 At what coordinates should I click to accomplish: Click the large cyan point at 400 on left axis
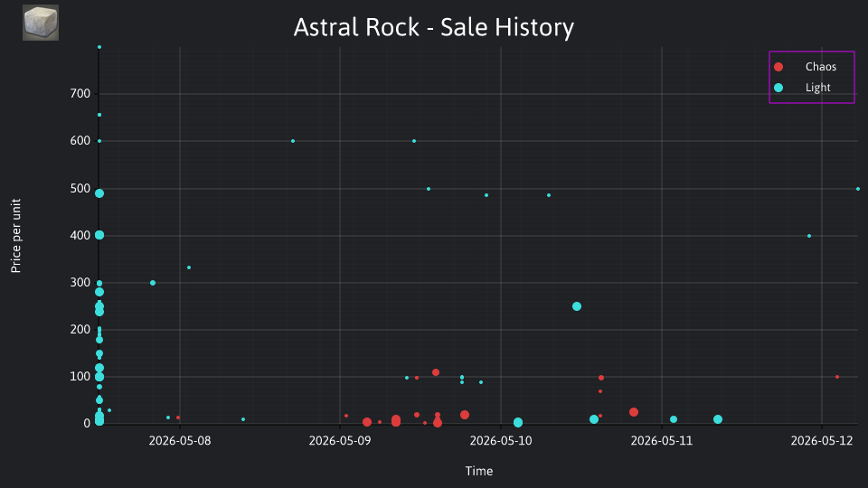click(x=99, y=235)
